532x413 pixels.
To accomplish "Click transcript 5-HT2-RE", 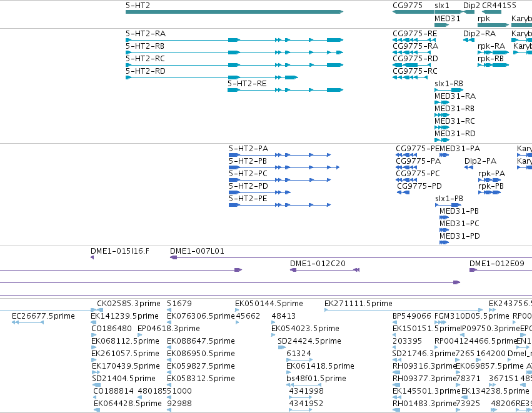I will click(x=285, y=90).
